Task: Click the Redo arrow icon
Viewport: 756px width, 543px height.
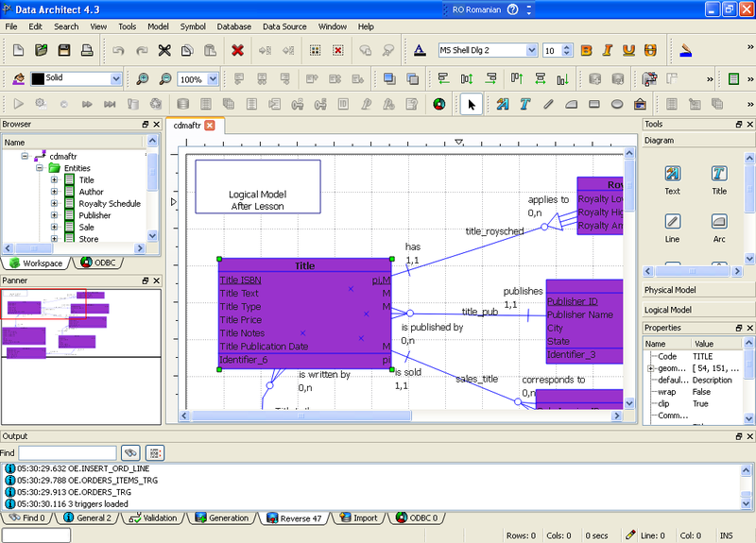Action: click(x=141, y=50)
